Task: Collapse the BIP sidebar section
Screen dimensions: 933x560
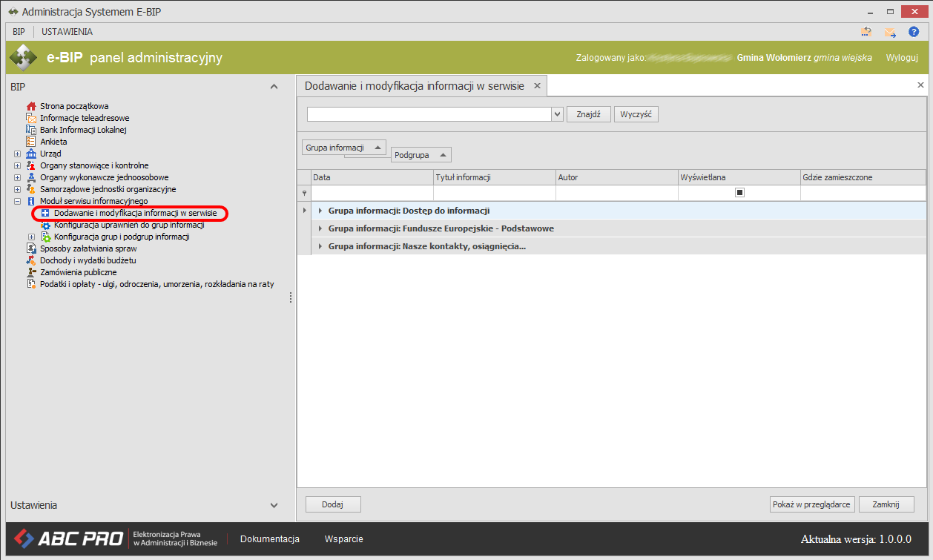Action: click(274, 87)
